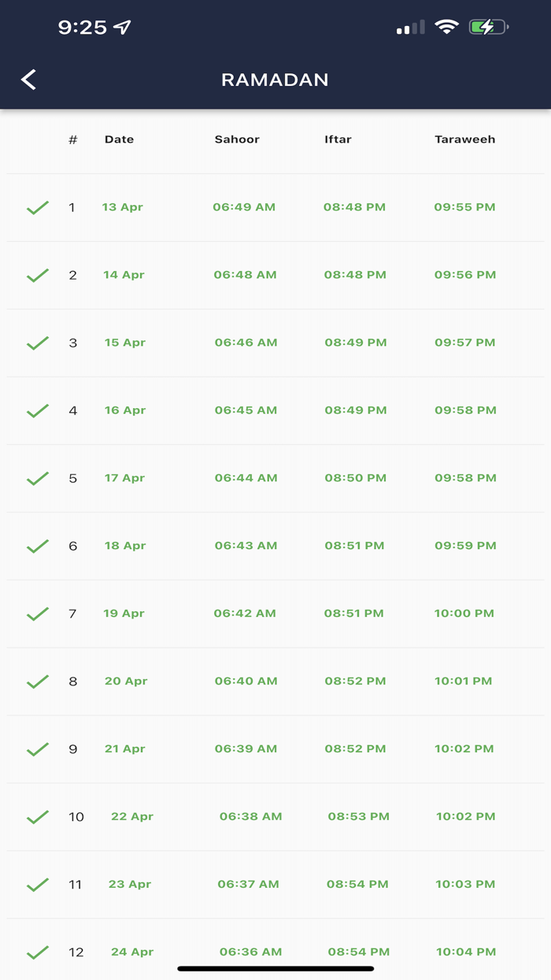Uncheck the fasting tick for day 6

(x=38, y=547)
